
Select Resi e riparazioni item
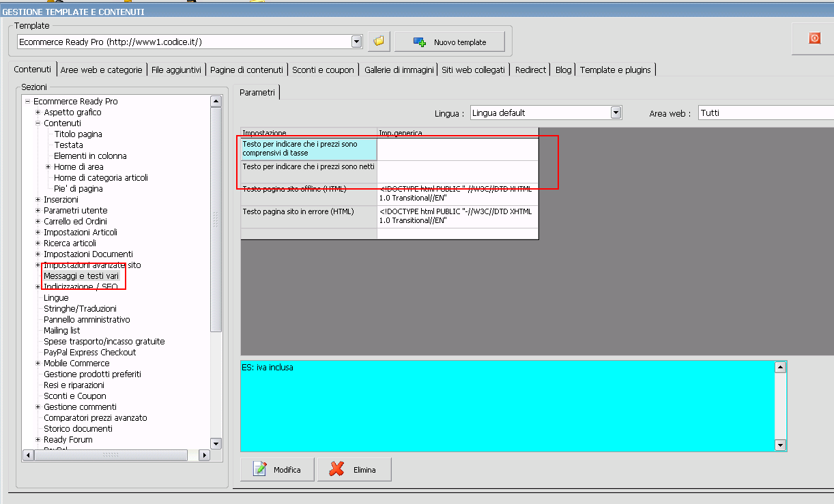(74, 385)
